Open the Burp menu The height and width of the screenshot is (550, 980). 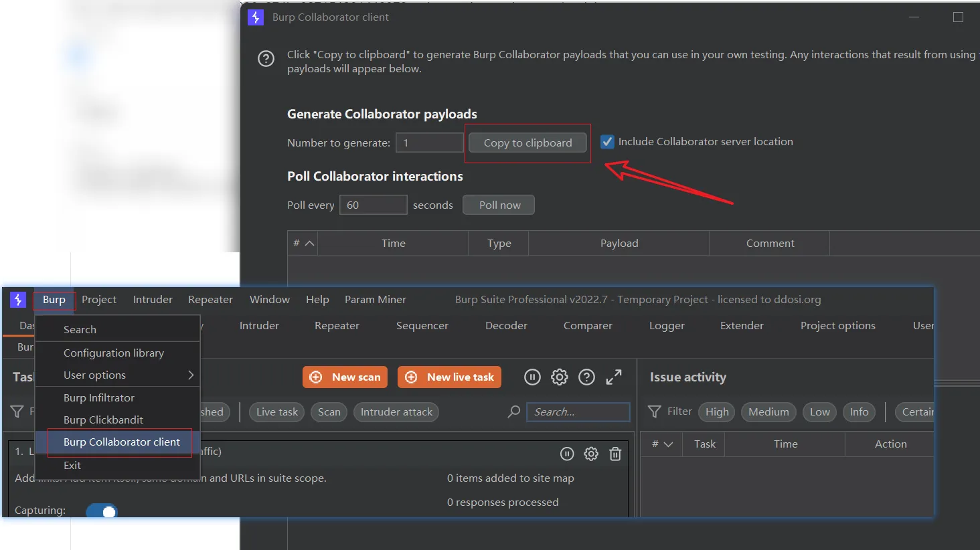click(54, 300)
